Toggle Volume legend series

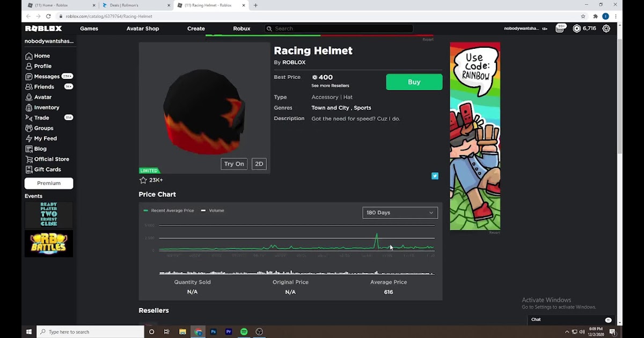click(213, 210)
